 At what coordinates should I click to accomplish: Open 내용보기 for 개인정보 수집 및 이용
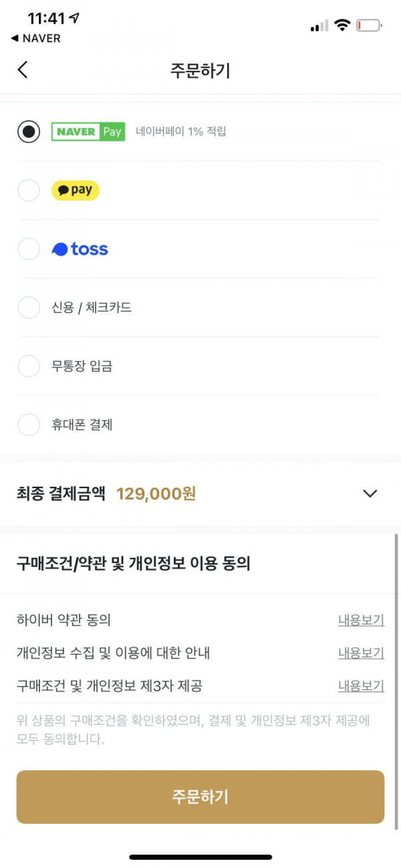coord(361,653)
